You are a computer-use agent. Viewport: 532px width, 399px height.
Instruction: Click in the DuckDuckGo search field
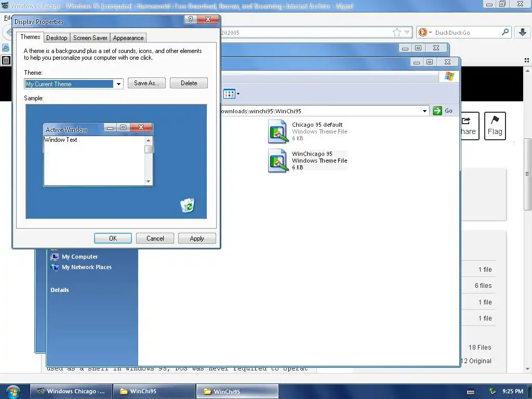pyautogui.click(x=467, y=33)
